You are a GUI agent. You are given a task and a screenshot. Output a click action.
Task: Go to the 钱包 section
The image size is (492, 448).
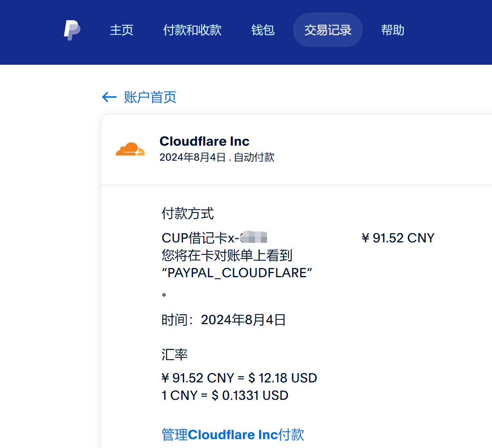coord(263,30)
